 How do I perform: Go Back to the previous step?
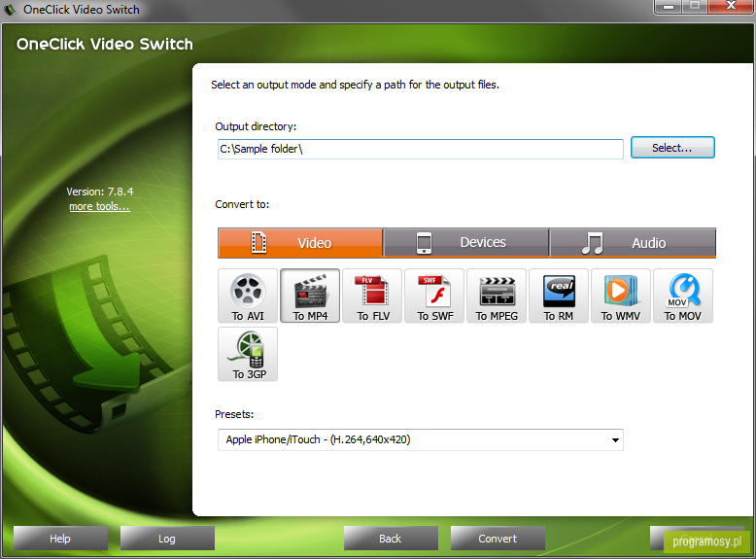(391, 539)
